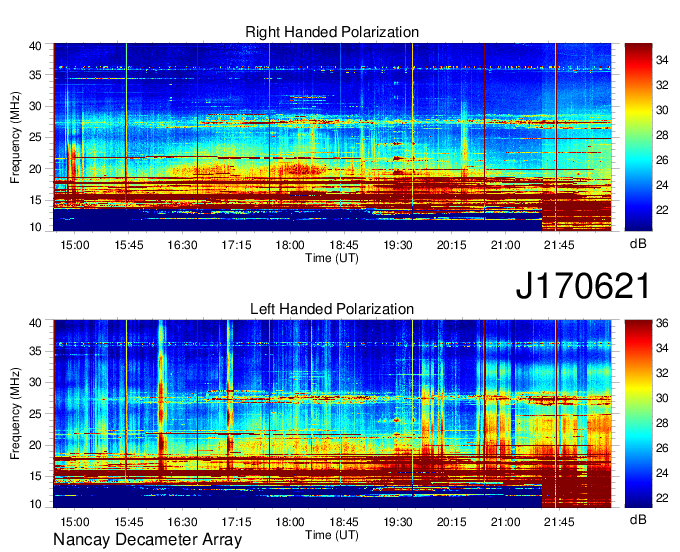Click the Nancay Decameter Array caption

147,539
